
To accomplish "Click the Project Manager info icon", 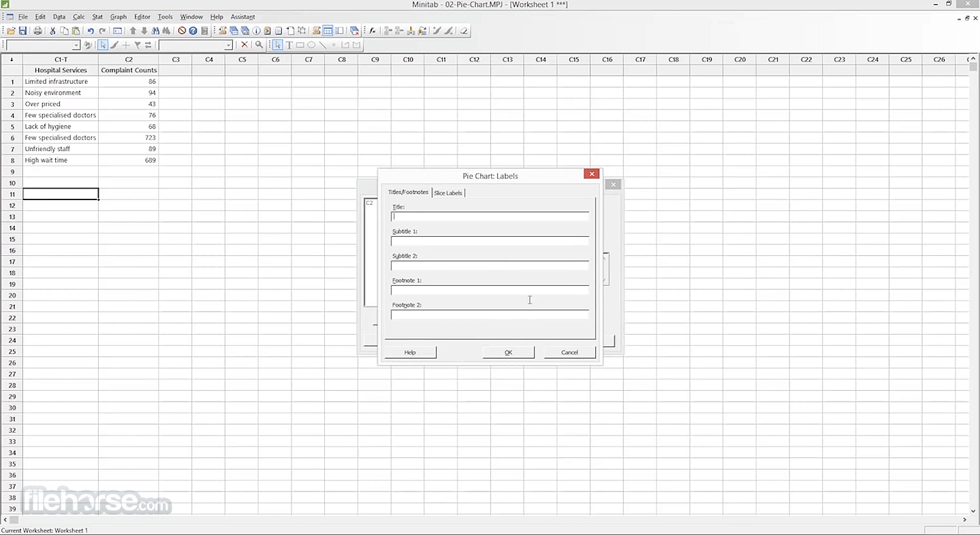I will pyautogui.click(x=256, y=31).
